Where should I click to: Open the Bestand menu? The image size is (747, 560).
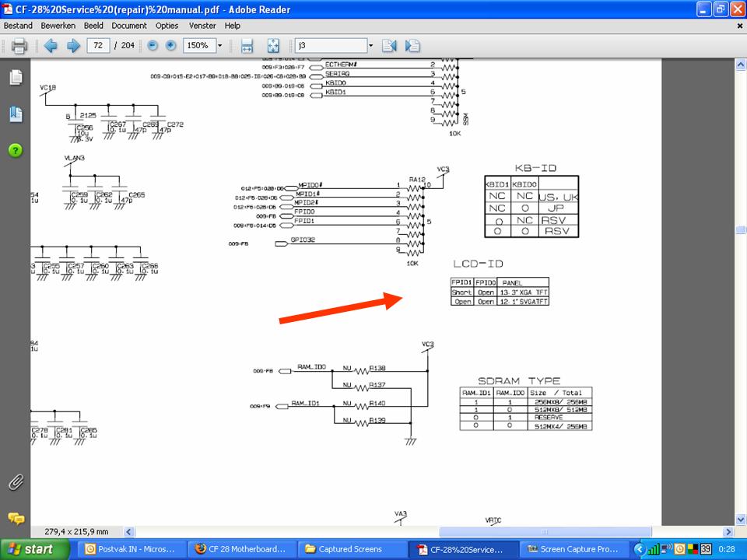coord(18,26)
